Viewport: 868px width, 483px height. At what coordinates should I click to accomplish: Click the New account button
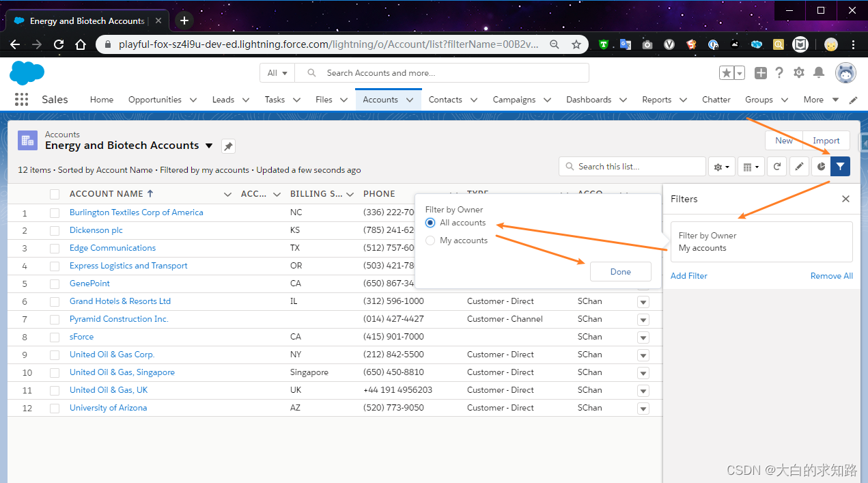tap(784, 141)
